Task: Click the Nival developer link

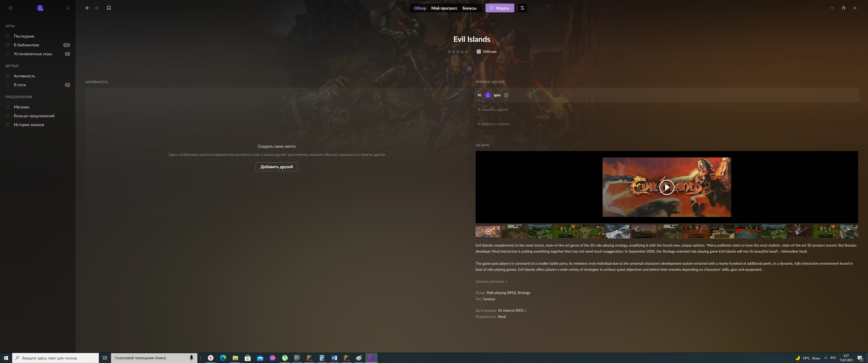Action: [x=502, y=317]
